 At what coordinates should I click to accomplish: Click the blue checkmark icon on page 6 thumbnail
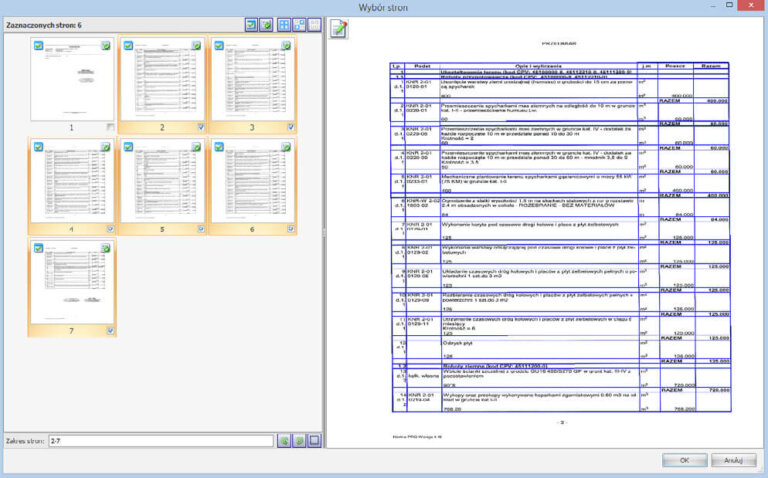point(219,147)
